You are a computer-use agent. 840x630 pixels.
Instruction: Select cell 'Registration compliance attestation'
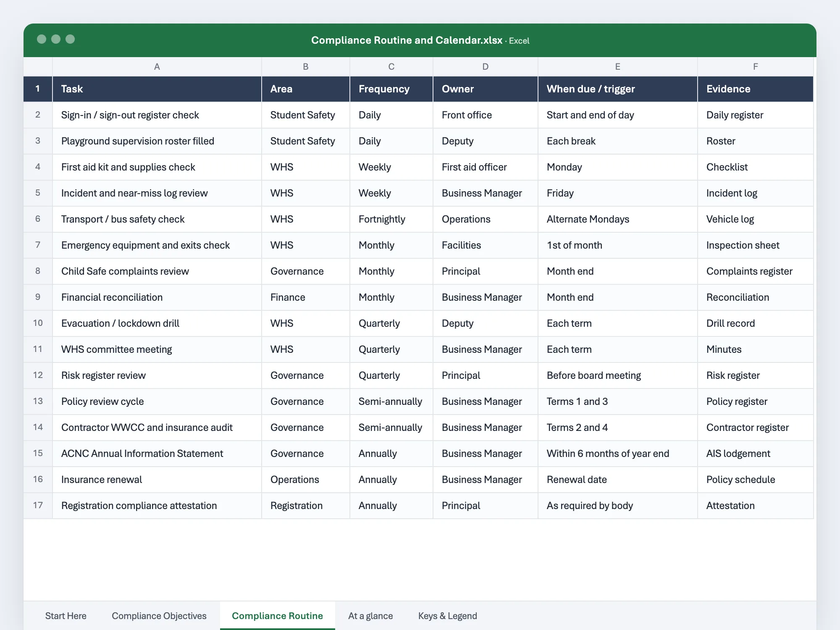coord(157,506)
